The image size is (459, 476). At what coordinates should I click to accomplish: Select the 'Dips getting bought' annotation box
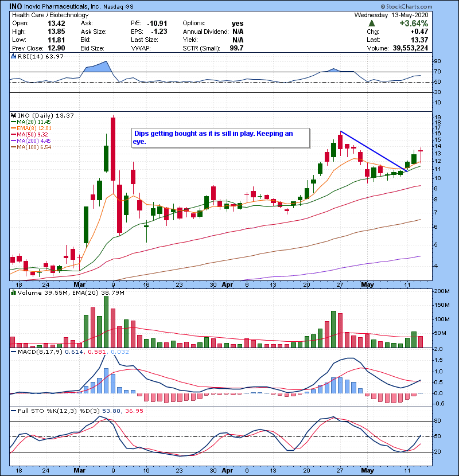pyautogui.click(x=220, y=137)
